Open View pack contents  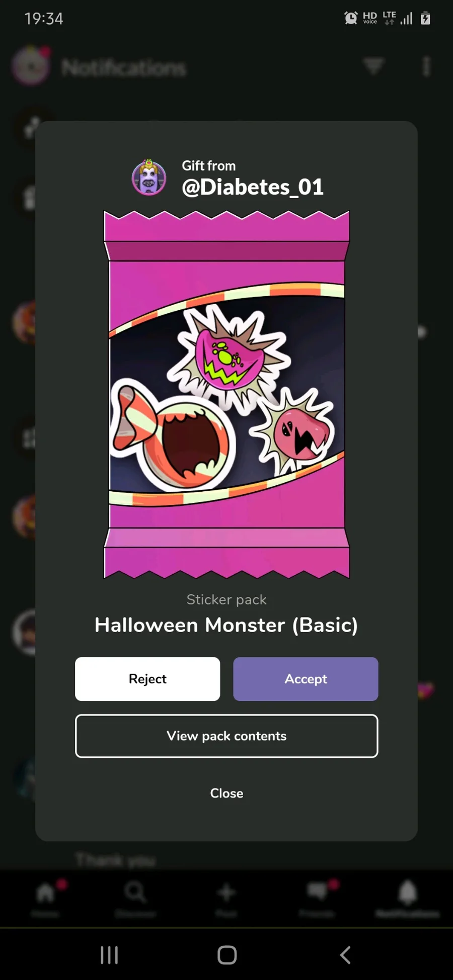226,736
